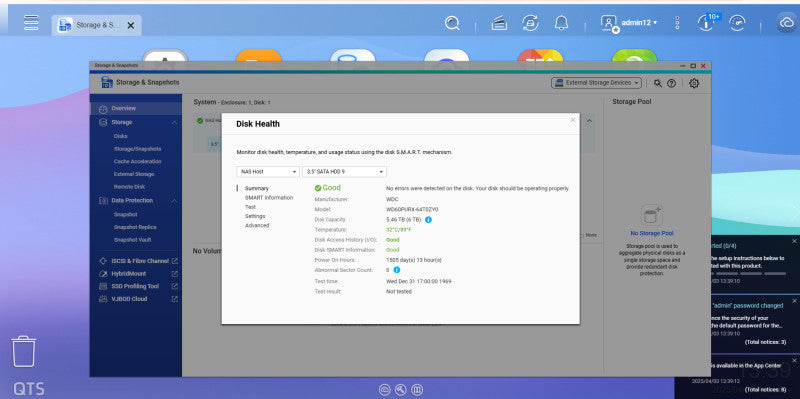Select the Summary tab in Disk Health
Viewport: 800px width, 399px height.
coord(257,188)
